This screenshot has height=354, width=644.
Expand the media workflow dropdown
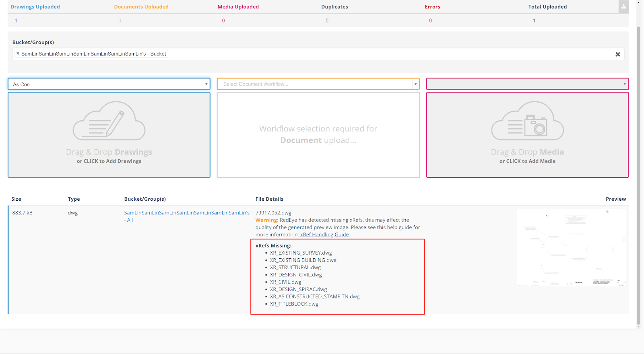tap(527, 84)
